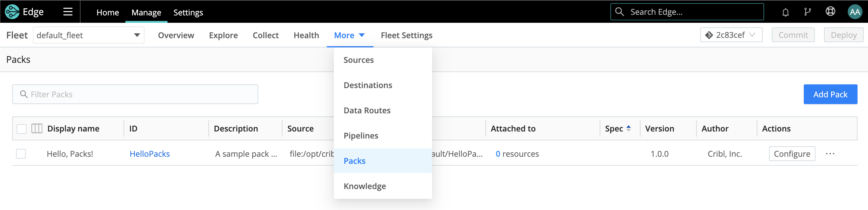Click the magnifier icon in Filter Packs
This screenshot has height=210, width=868.
(24, 94)
